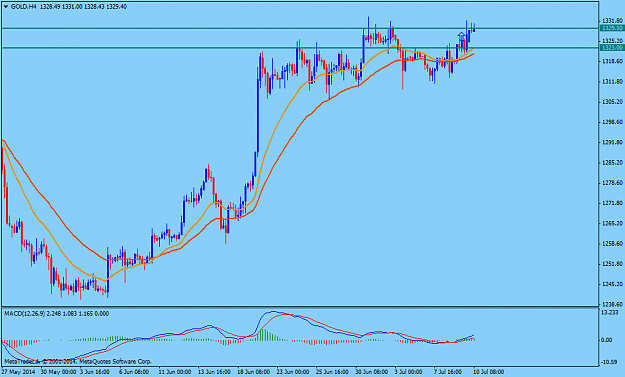Click the GOLD,H4 symbol title
625x377 pixels.
coord(24,7)
